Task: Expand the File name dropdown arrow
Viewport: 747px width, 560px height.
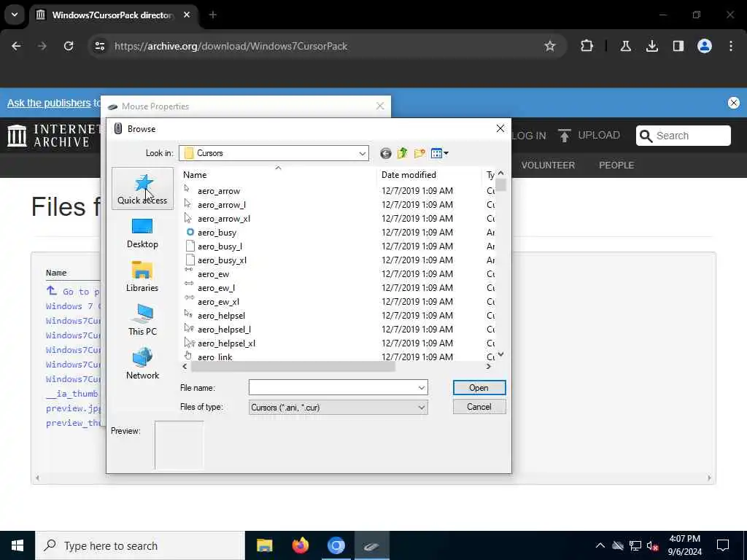Action: point(421,388)
